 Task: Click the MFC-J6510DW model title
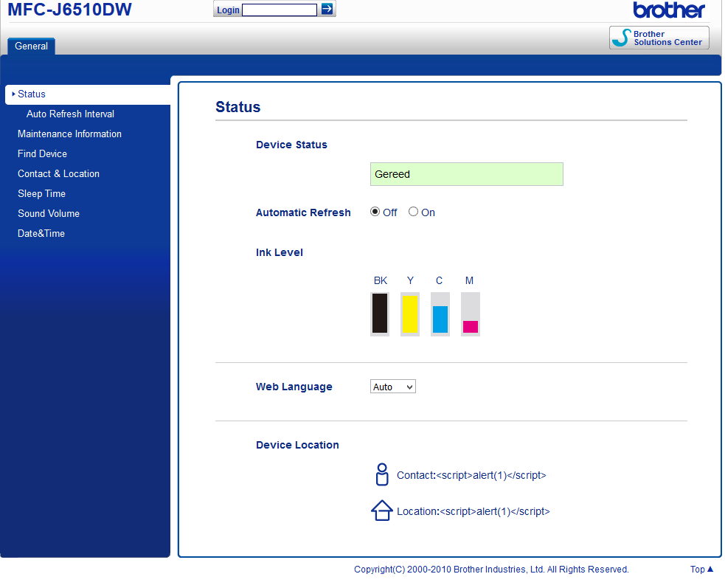coord(70,10)
